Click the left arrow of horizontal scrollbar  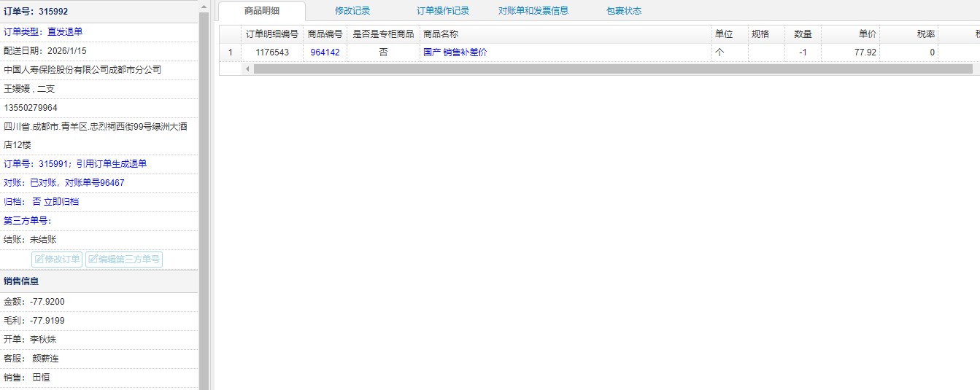coord(247,69)
